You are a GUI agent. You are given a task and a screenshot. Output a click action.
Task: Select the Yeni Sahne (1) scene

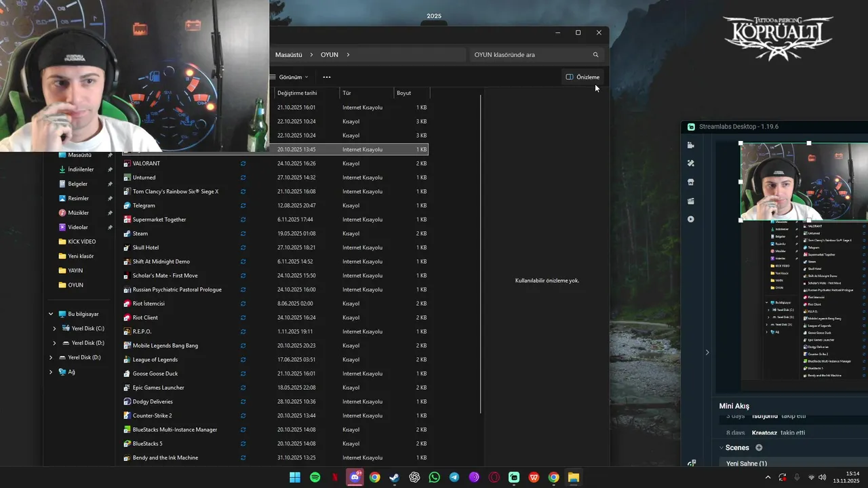coord(747,464)
